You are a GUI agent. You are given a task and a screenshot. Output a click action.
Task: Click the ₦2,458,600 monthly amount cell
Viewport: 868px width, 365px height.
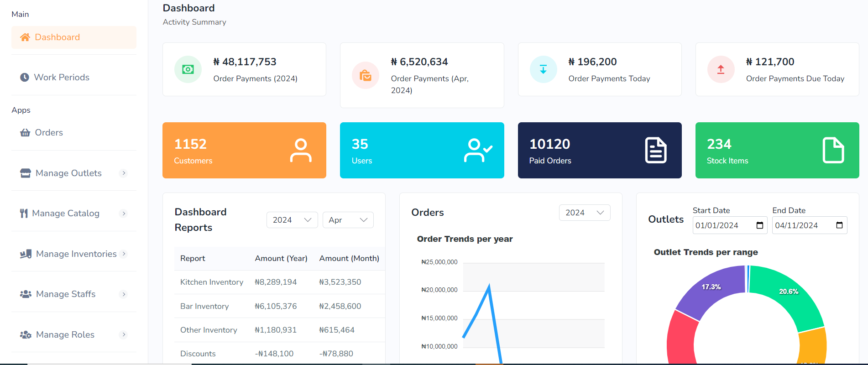tap(340, 306)
